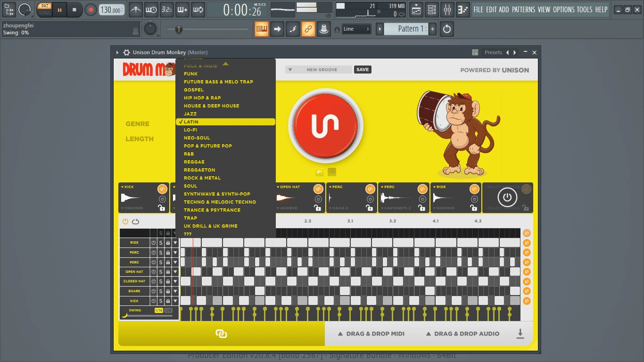Regenerate the SNARE row pattern icon
The height and width of the screenshot is (362, 644).
pos(527,291)
